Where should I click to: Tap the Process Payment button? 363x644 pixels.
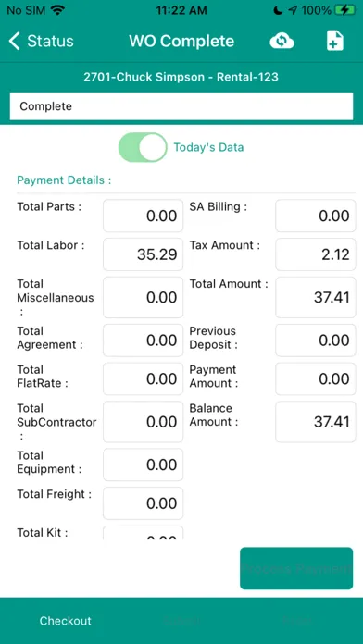click(x=296, y=568)
